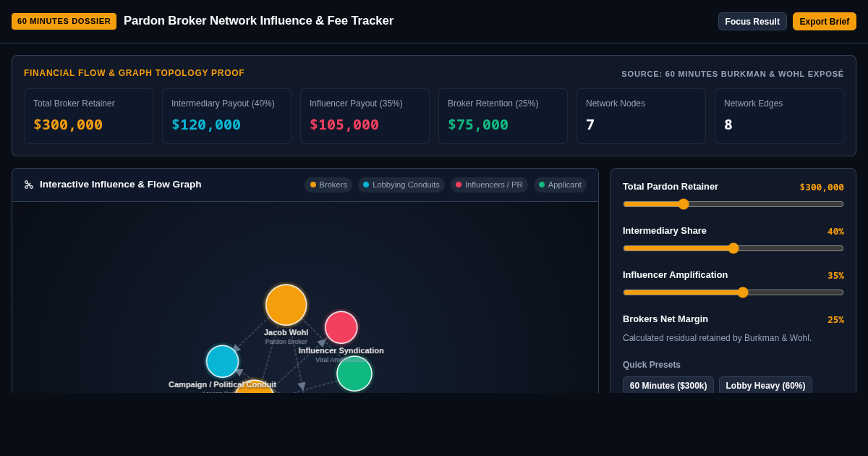
Task: Select the Campaign / Political Conduit cyan node
Action: 223,361
